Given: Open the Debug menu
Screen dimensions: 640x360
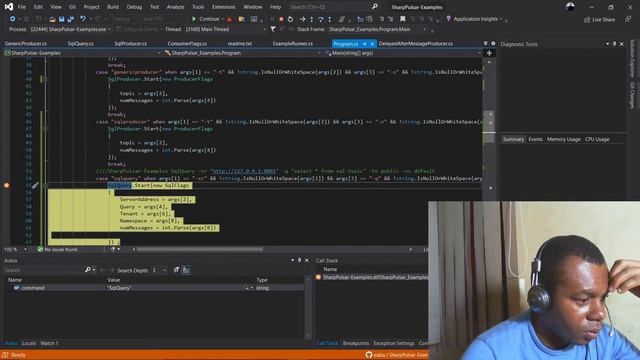Looking at the screenshot, I should [x=134, y=7].
